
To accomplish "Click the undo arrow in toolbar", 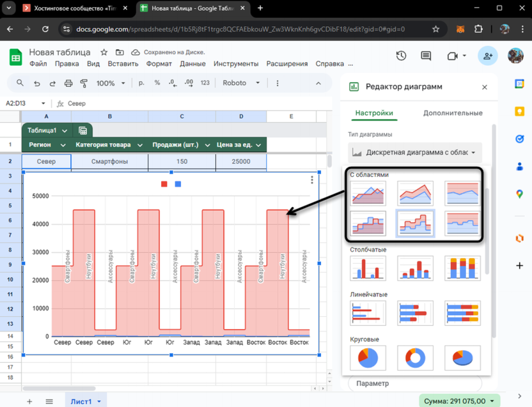I will [x=37, y=83].
